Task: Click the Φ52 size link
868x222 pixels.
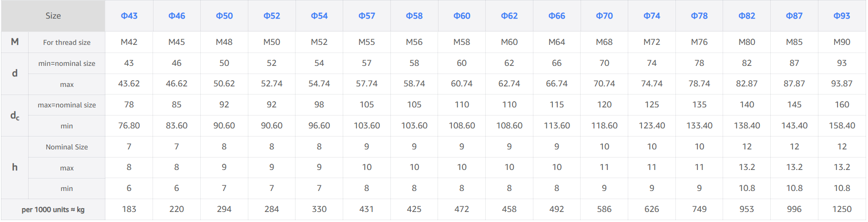Action: click(x=272, y=16)
